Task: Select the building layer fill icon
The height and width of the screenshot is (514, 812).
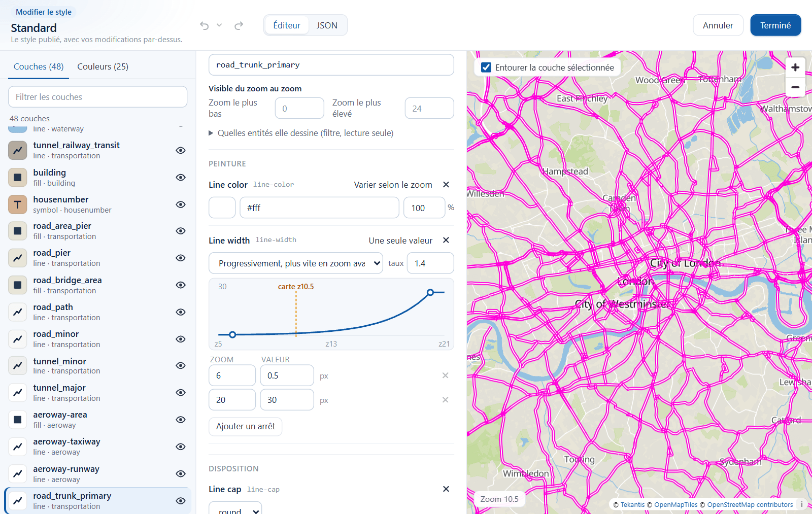Action: (18, 178)
